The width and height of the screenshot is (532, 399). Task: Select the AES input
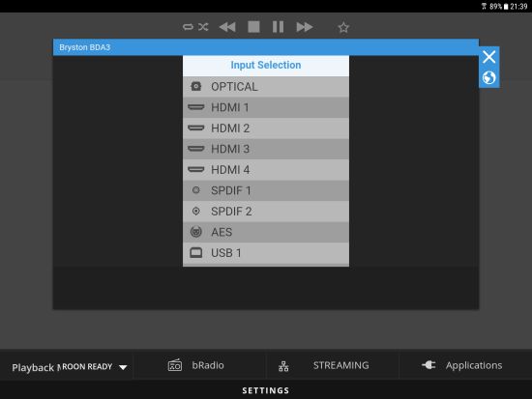[266, 232]
